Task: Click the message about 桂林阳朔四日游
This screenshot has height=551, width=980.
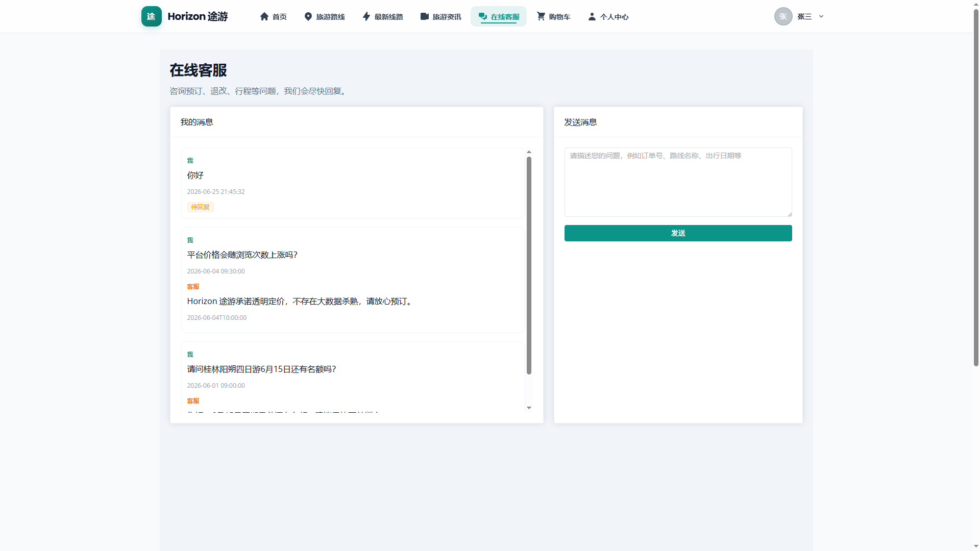Action: pos(261,369)
